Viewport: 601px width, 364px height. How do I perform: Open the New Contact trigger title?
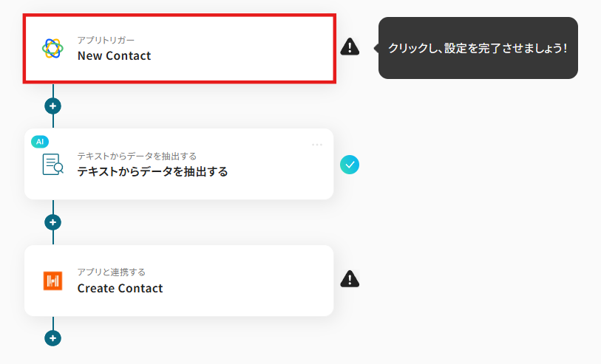point(114,55)
